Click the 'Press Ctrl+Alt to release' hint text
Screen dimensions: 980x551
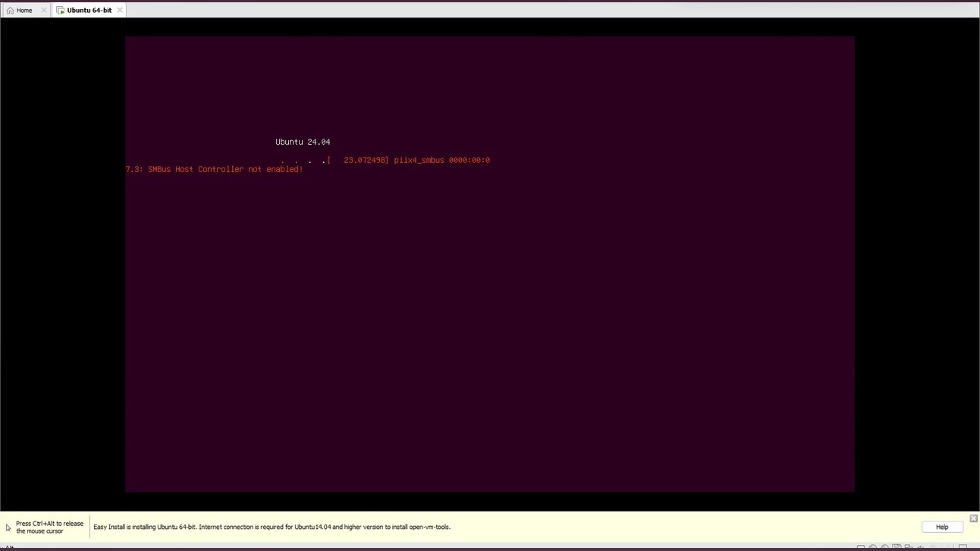[x=50, y=527]
